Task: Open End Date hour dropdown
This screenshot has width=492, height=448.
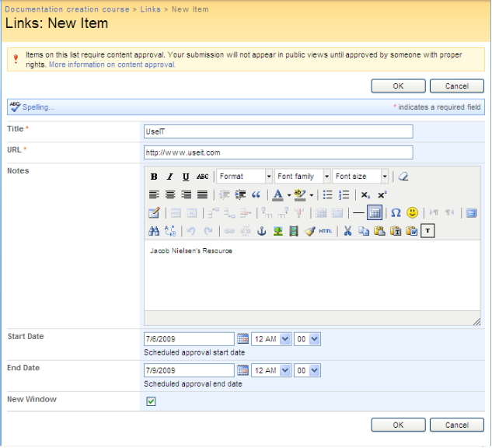Action: point(271,371)
